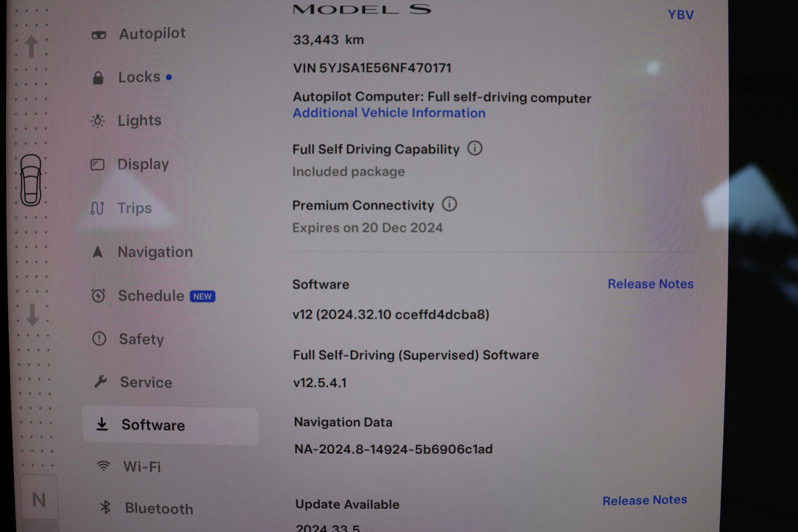Tap the YBV vehicle name
The width and height of the screenshot is (798, 532).
click(681, 15)
